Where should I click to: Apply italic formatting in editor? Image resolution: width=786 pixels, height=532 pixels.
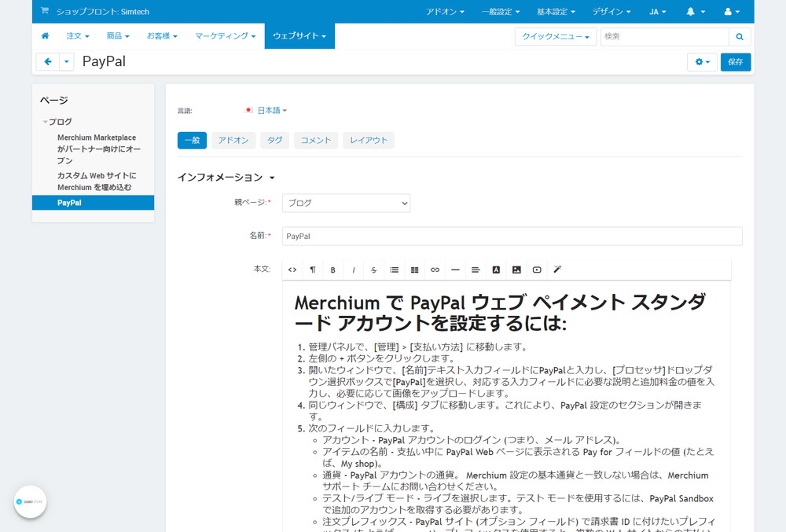tap(354, 270)
